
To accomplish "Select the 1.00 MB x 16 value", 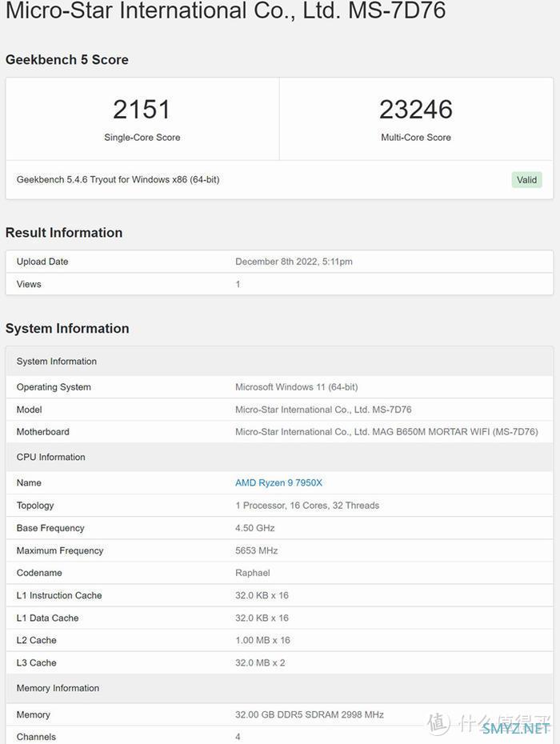I will pos(262,640).
